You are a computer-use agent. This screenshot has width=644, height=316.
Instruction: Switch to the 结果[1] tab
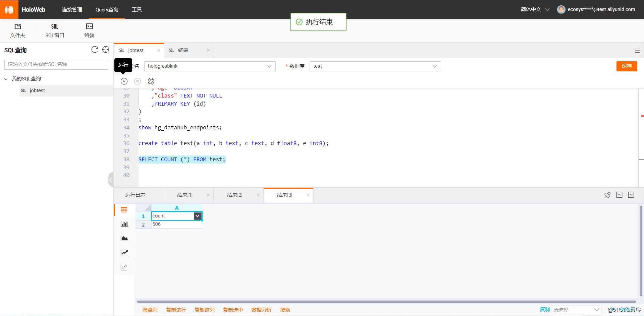(185, 195)
